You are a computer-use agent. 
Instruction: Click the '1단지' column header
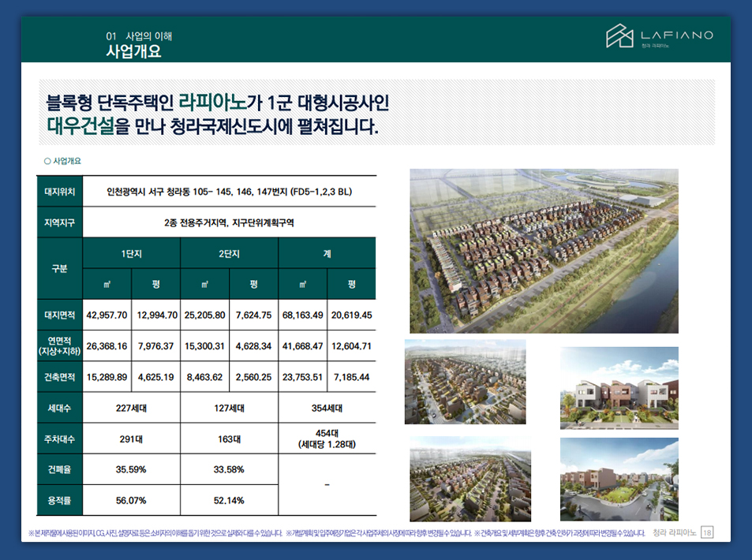(x=132, y=253)
